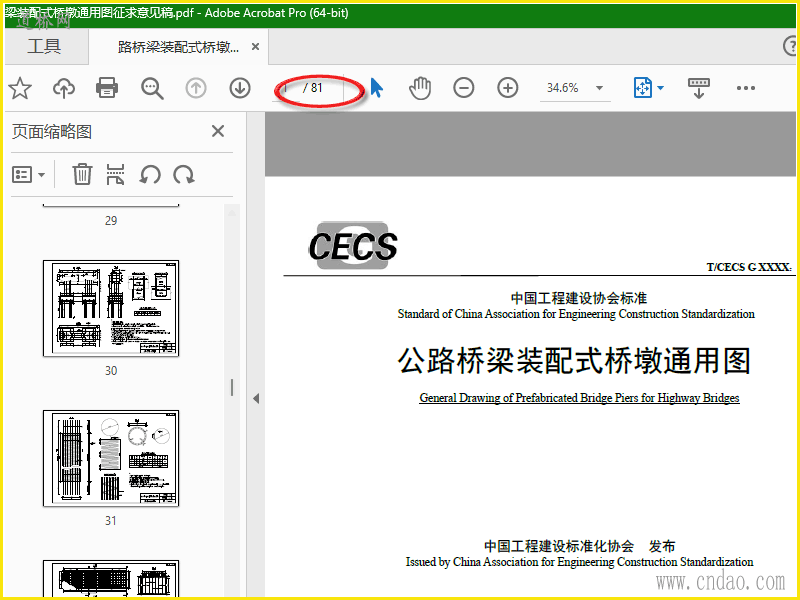
Task: Expand the fit page options arrow
Action: tap(661, 88)
